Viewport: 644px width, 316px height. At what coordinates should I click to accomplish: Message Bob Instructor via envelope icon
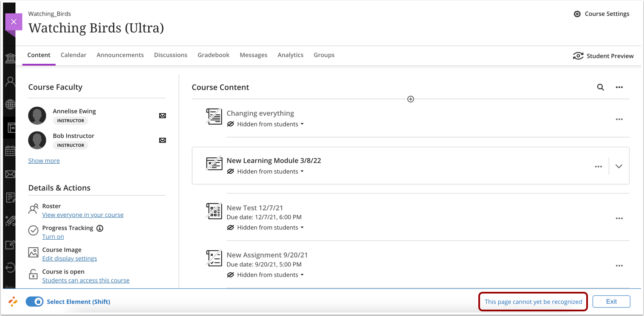click(x=162, y=140)
